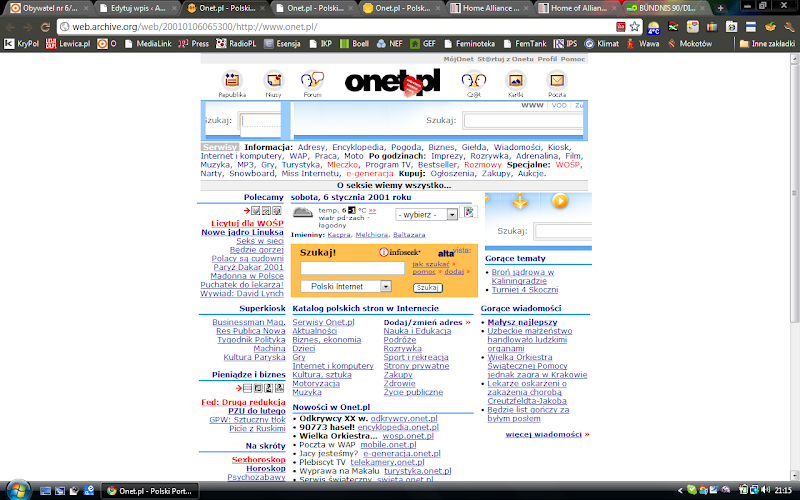
Task: Open the Nowe jądro Linuksa link
Action: [242, 232]
